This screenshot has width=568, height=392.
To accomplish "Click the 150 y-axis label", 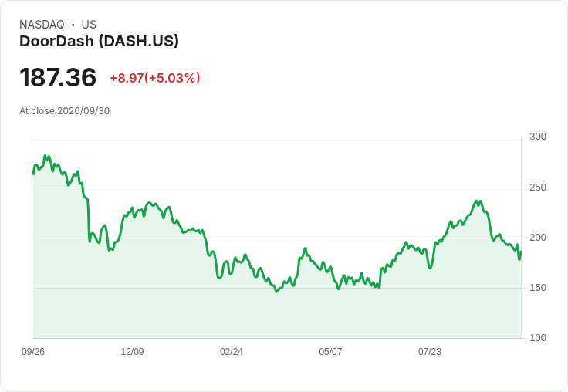I will (x=538, y=288).
